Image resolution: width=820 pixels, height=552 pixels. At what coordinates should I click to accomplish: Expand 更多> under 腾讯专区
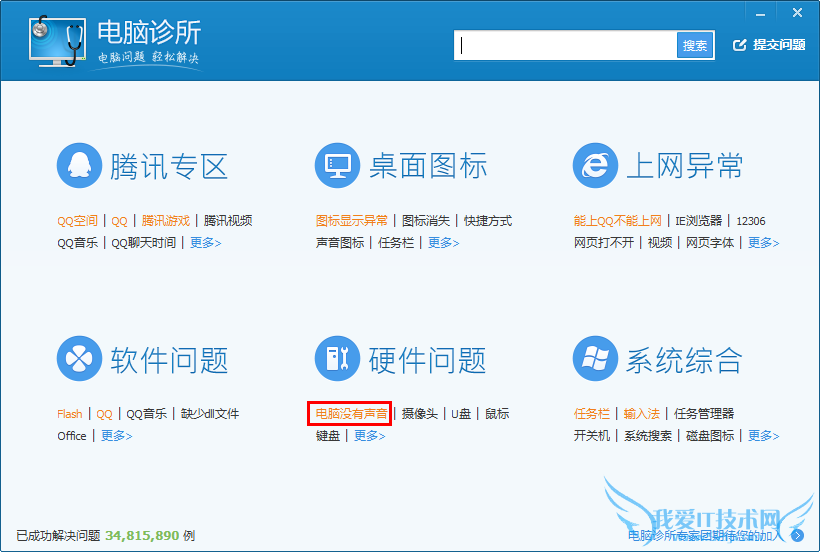click(x=206, y=243)
